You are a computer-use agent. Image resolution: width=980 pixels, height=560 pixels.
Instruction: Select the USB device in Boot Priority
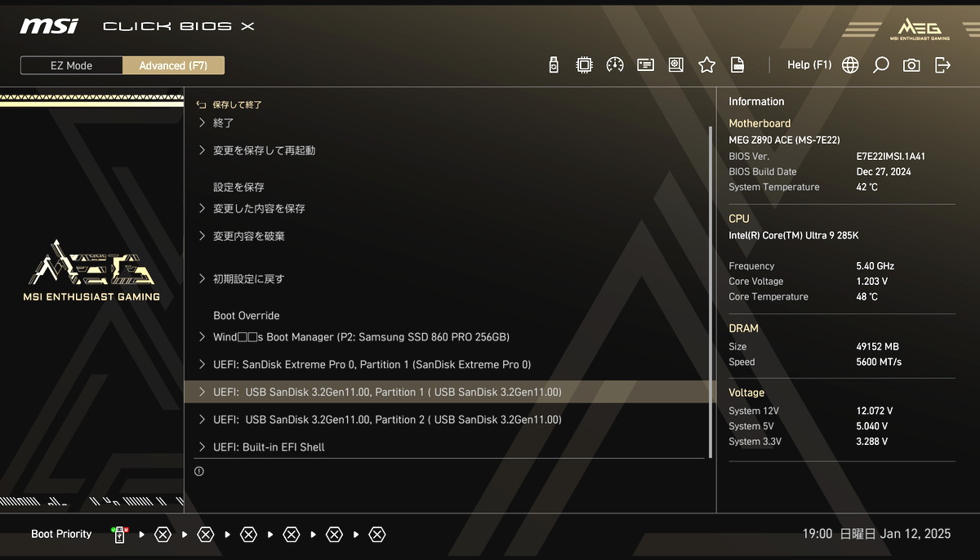(x=120, y=535)
